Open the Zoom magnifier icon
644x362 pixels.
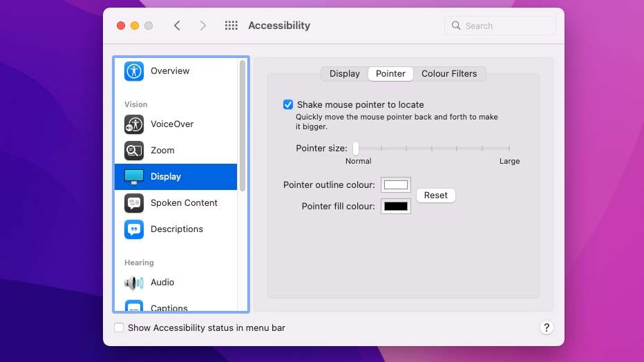click(x=134, y=151)
